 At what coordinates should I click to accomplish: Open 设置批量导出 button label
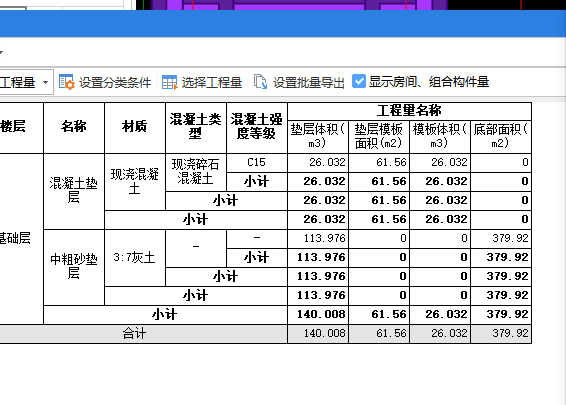[309, 83]
